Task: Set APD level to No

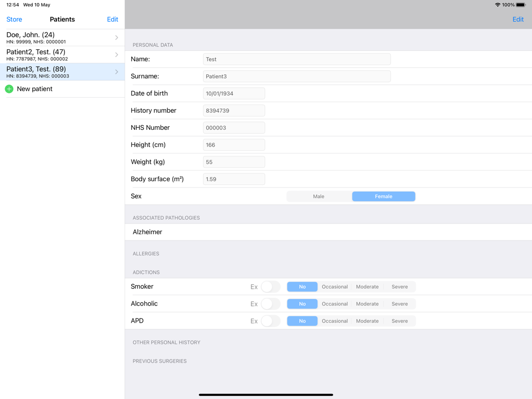Action: click(x=302, y=321)
